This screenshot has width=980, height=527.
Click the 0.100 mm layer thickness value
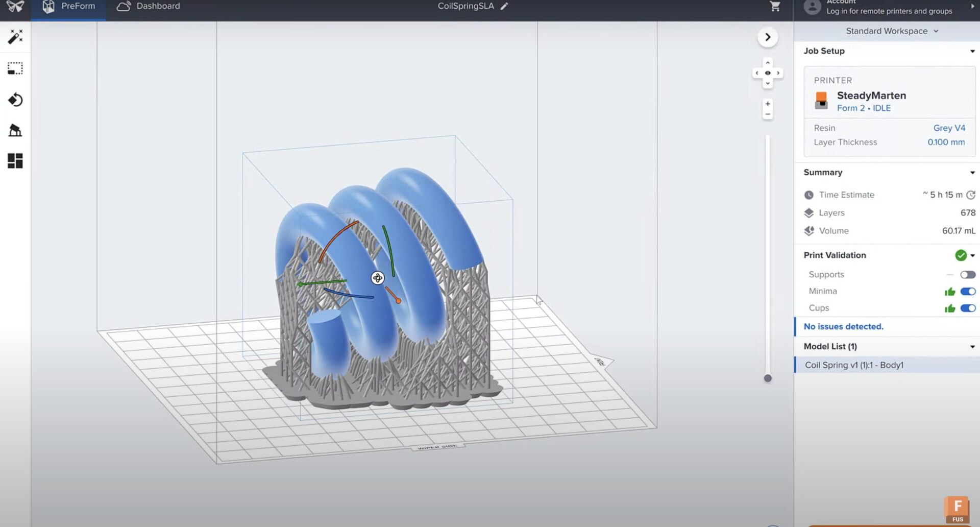[x=946, y=142]
